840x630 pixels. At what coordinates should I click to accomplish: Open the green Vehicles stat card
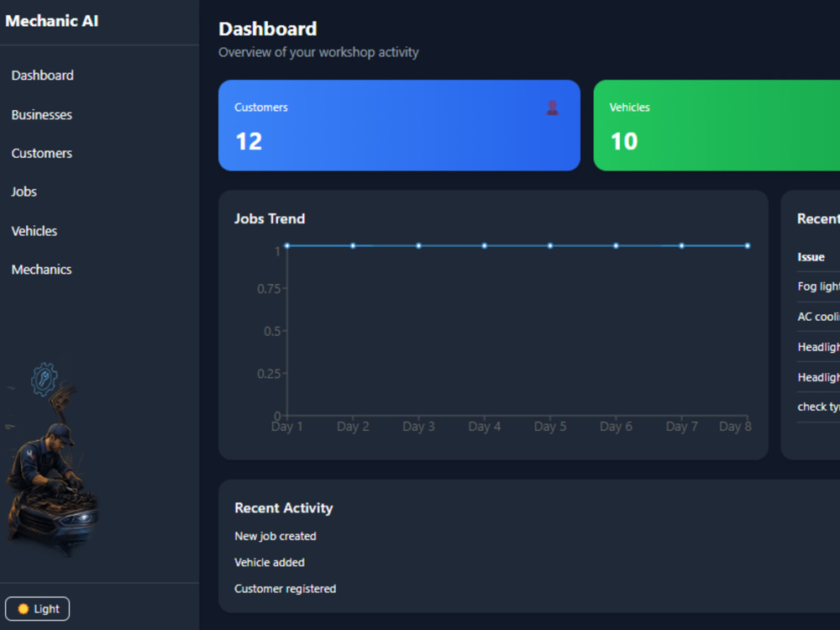pos(717,125)
